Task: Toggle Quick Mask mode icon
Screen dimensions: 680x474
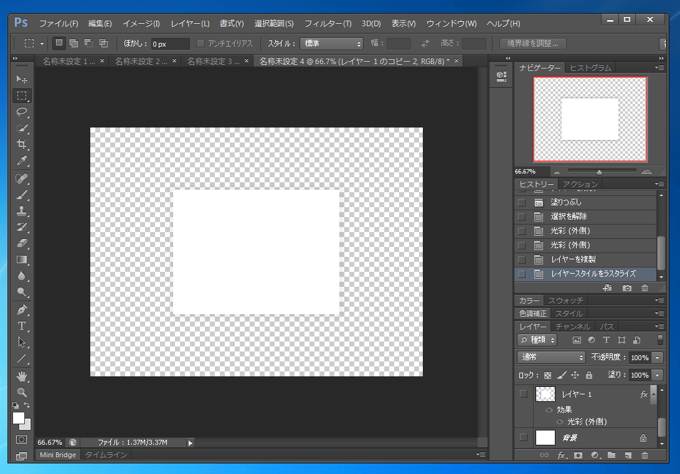Action: click(x=21, y=440)
